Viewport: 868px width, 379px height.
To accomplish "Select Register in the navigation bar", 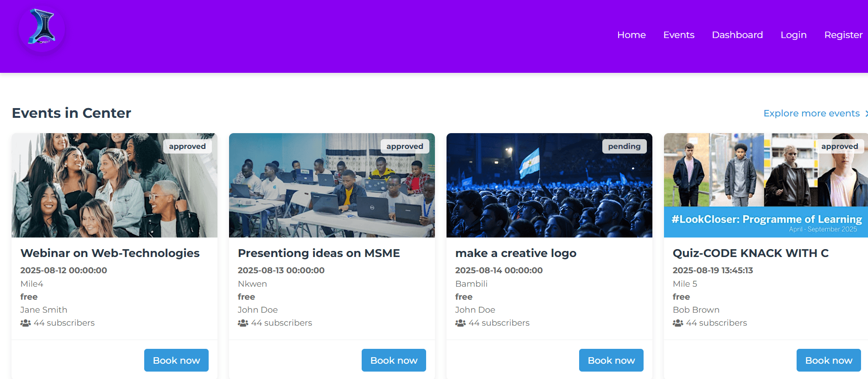I will tap(843, 35).
